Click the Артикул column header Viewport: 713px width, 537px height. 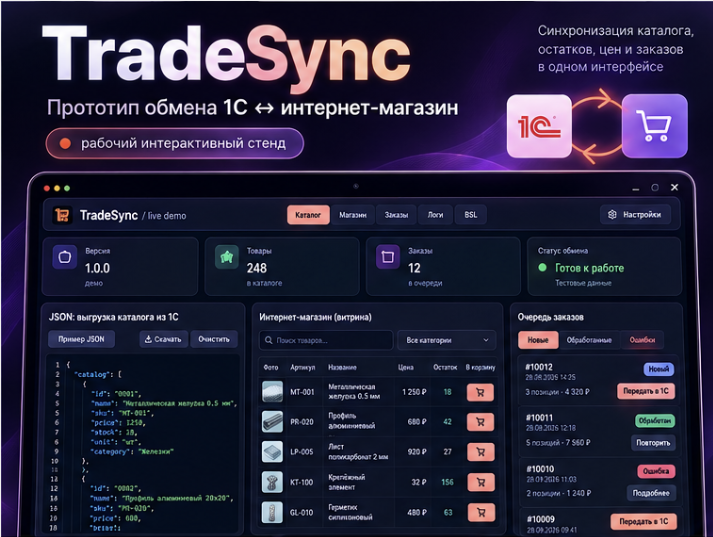[302, 367]
